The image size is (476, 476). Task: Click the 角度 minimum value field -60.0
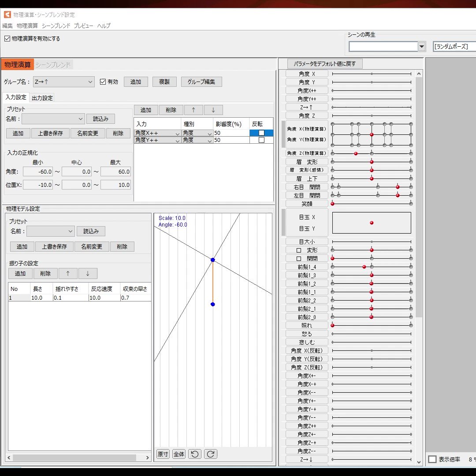coord(38,171)
